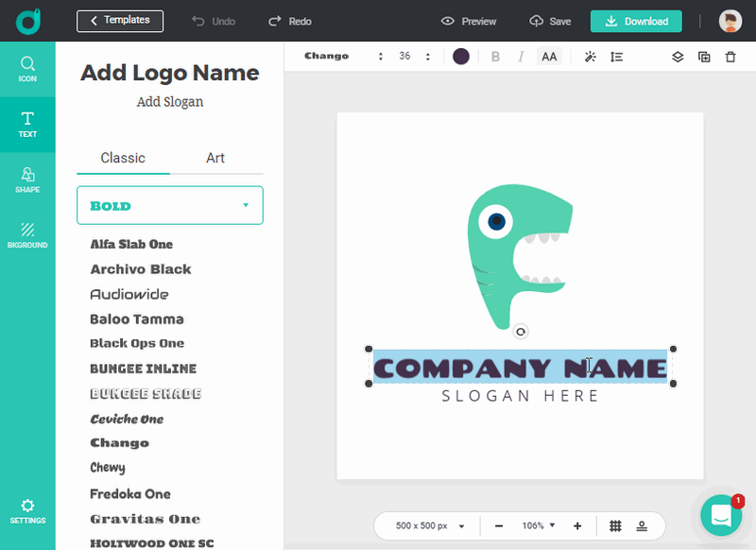Open the Bkground panel
This screenshot has height=550, width=756.
pos(27,234)
